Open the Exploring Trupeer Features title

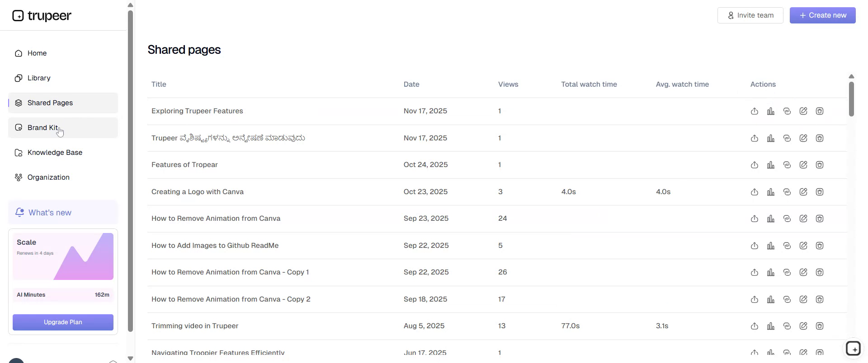197,111
